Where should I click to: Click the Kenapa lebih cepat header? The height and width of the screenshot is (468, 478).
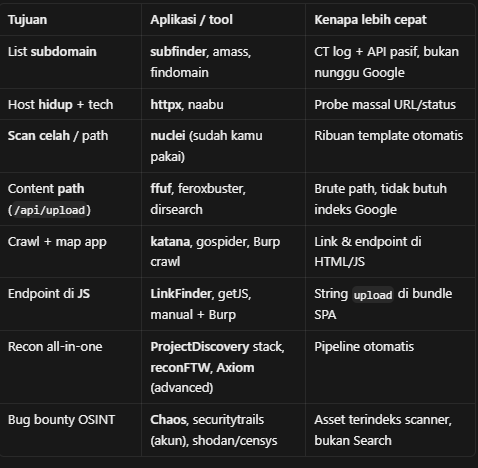pos(370,20)
